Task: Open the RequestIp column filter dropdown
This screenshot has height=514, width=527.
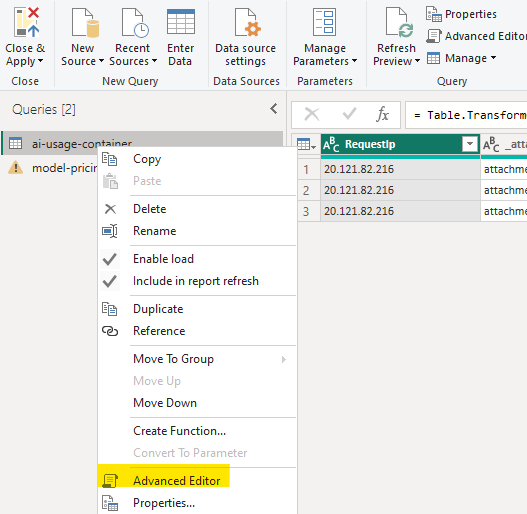Action: pos(470,144)
